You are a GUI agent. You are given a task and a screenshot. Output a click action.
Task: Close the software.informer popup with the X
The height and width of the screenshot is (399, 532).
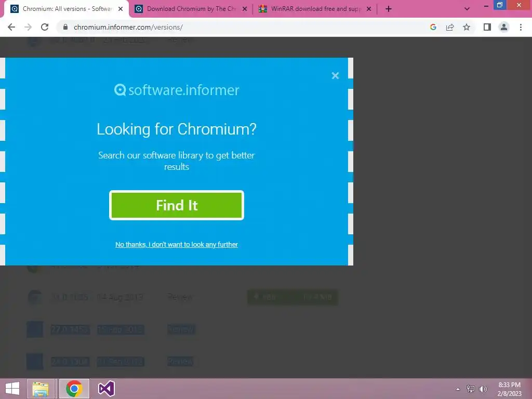coord(335,75)
